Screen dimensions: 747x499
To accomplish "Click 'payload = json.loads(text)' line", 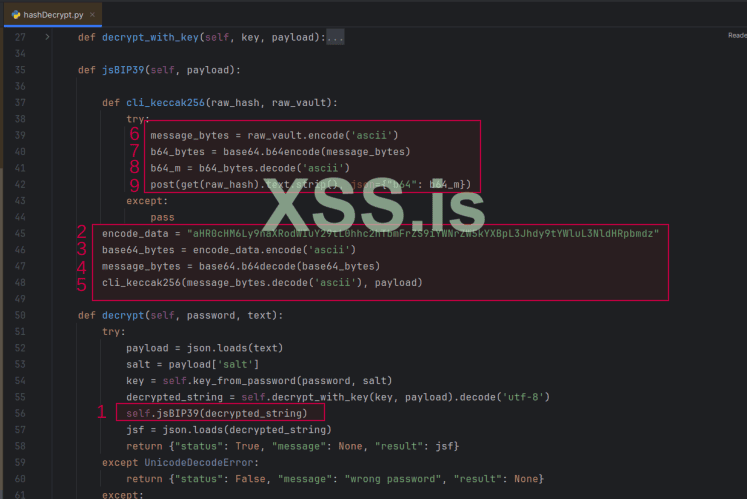I will click(x=205, y=348).
